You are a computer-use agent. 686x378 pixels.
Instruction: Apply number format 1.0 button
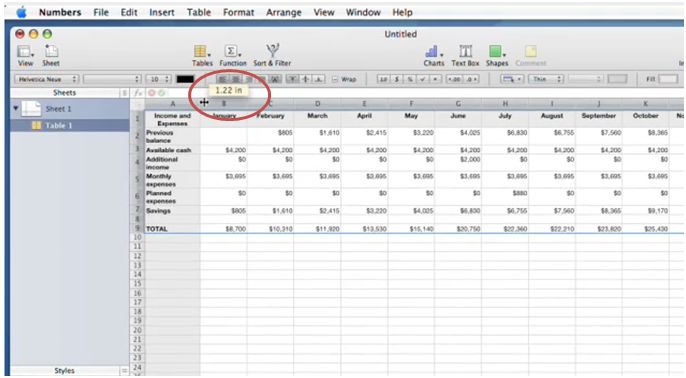[383, 79]
